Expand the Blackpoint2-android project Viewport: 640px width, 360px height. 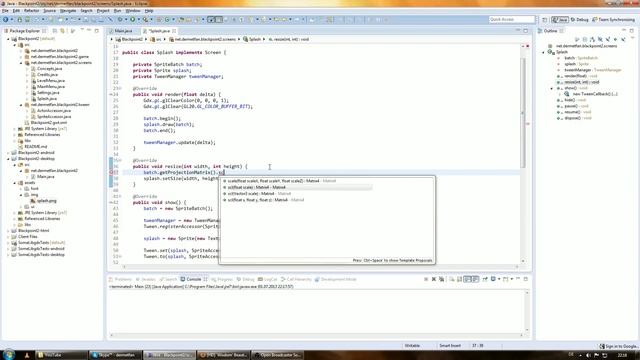[8, 153]
